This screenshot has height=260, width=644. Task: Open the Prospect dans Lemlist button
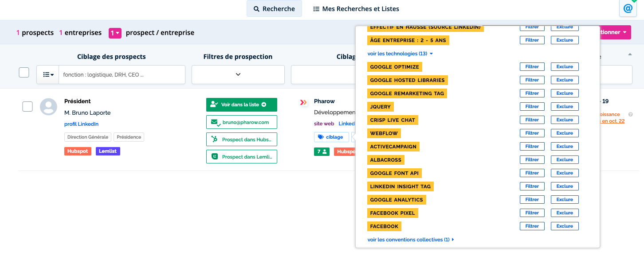(x=242, y=157)
